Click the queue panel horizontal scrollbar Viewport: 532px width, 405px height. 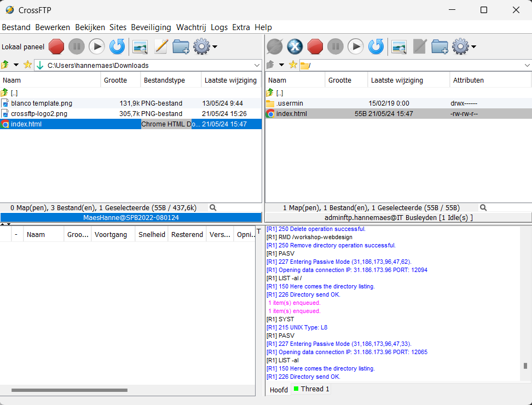[x=70, y=390]
